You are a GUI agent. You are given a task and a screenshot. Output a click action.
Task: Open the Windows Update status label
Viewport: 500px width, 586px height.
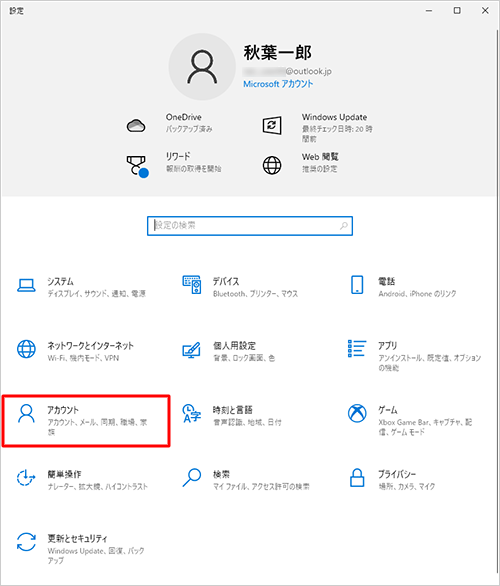tap(334, 117)
